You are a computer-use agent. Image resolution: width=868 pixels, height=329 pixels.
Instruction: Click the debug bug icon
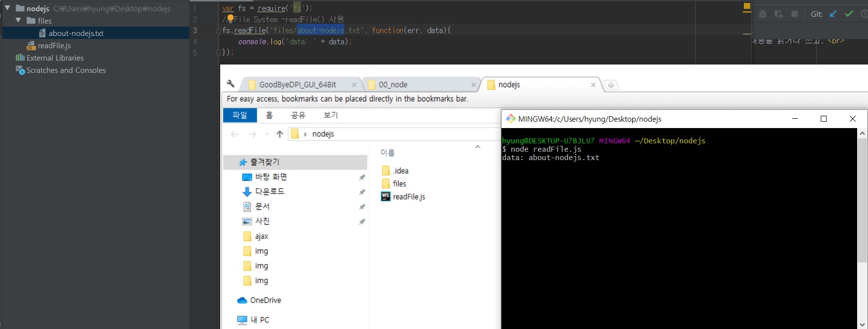tap(763, 14)
